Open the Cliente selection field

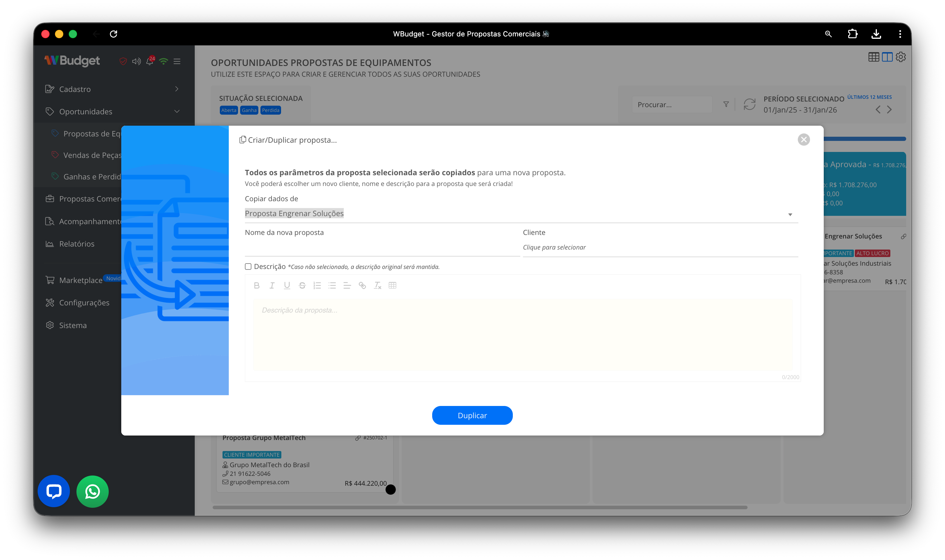(659, 247)
